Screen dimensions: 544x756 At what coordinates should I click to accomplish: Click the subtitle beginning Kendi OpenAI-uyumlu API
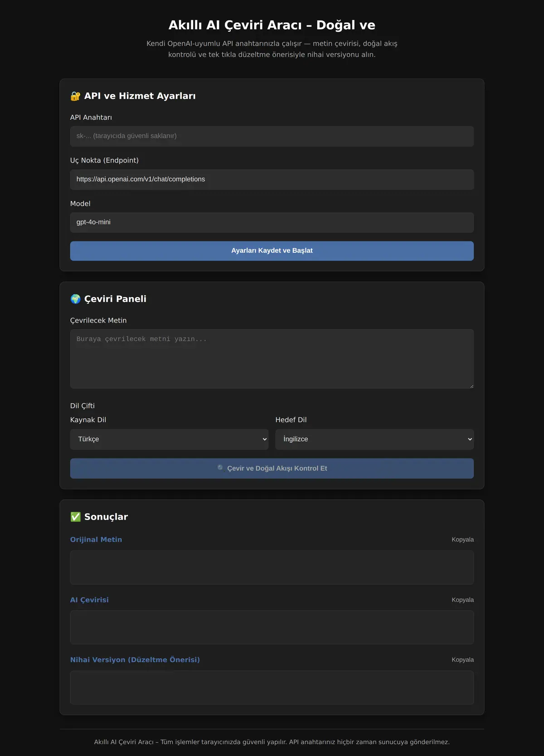pos(272,49)
